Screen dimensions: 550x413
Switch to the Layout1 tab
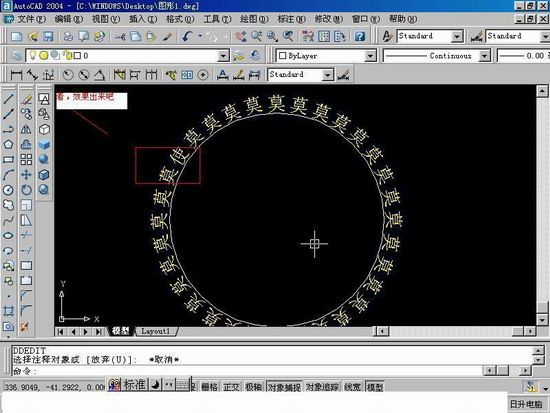tap(156, 331)
